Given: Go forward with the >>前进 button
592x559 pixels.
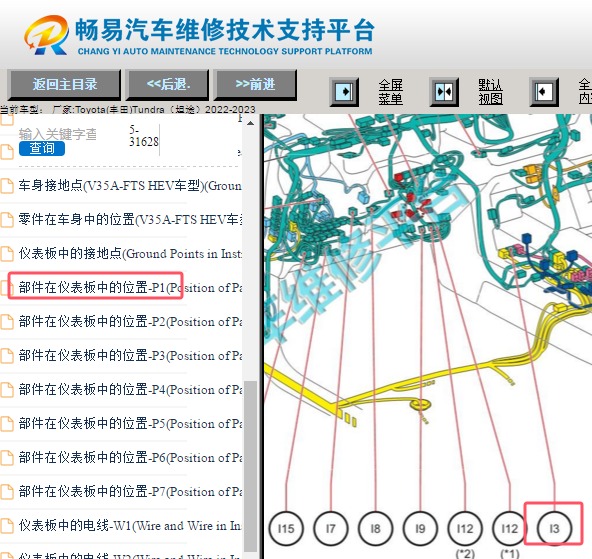Looking at the screenshot, I should tap(255, 84).
